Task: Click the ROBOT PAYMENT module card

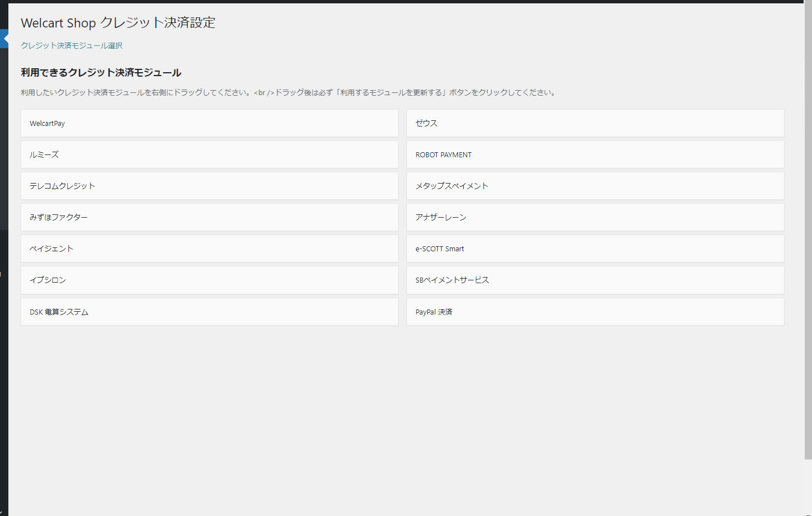Action: (596, 154)
